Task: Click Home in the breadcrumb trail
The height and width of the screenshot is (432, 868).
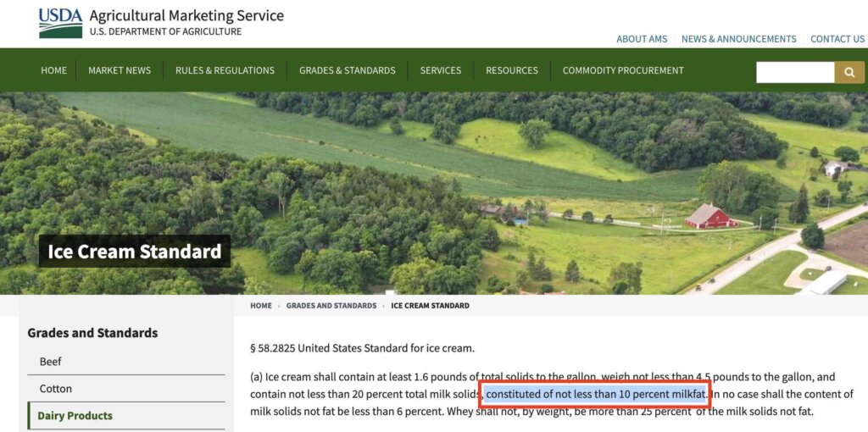Action: pos(261,306)
